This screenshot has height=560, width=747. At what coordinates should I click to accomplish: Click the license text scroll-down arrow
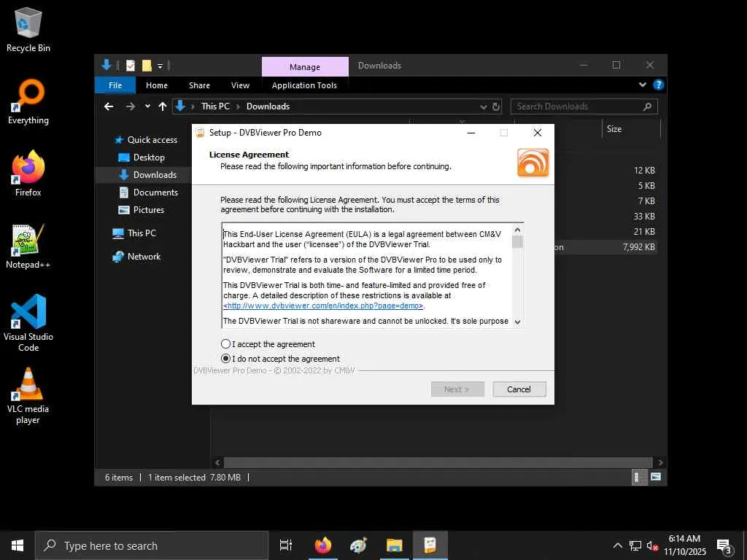(x=517, y=322)
